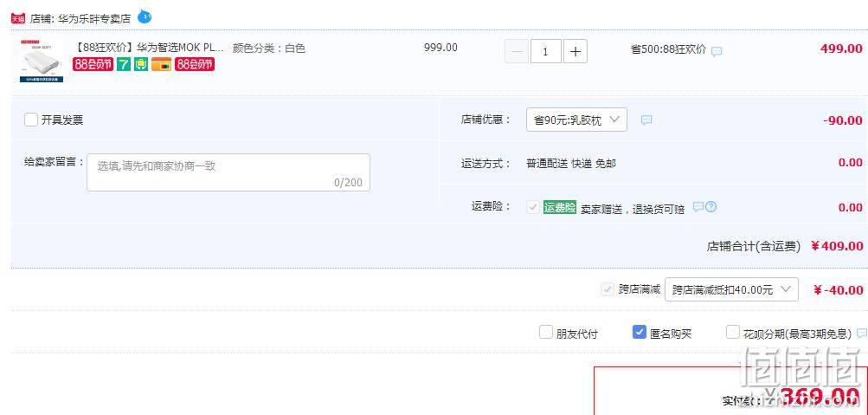Click comment icon next to 店铺优惠 dropdown
The width and height of the screenshot is (868, 415).
(646, 120)
